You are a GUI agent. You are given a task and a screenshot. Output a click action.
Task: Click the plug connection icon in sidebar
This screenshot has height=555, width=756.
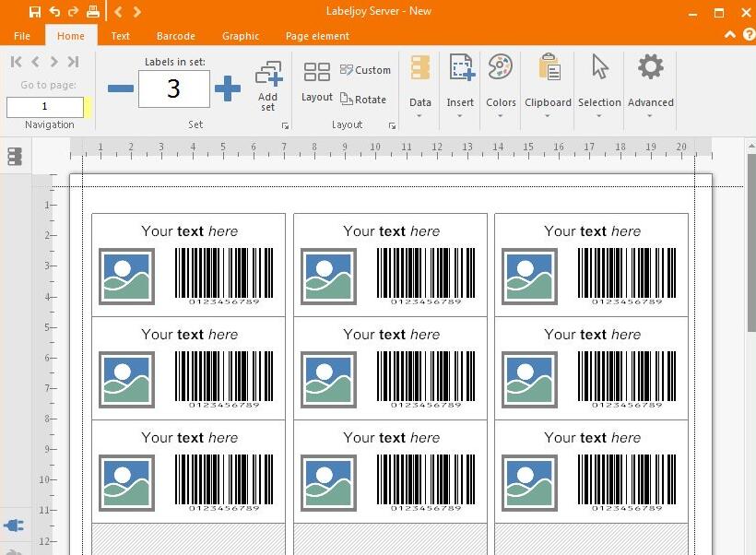click(14, 525)
